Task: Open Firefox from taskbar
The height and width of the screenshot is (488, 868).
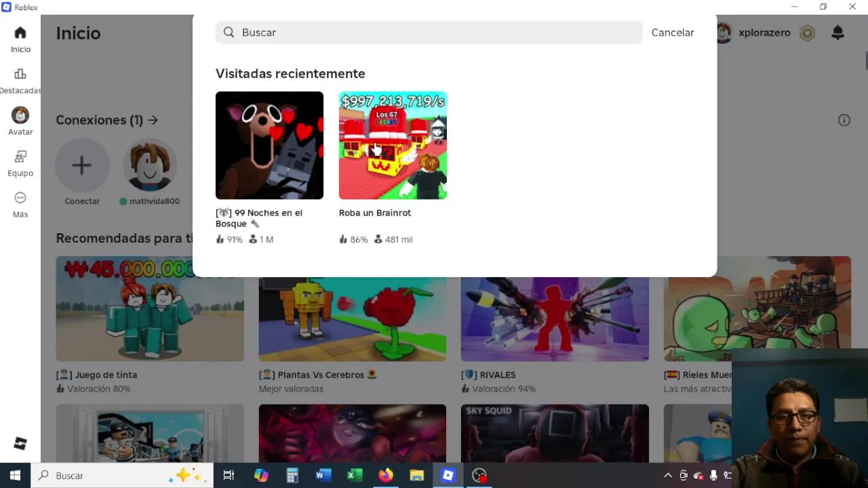Action: click(386, 475)
